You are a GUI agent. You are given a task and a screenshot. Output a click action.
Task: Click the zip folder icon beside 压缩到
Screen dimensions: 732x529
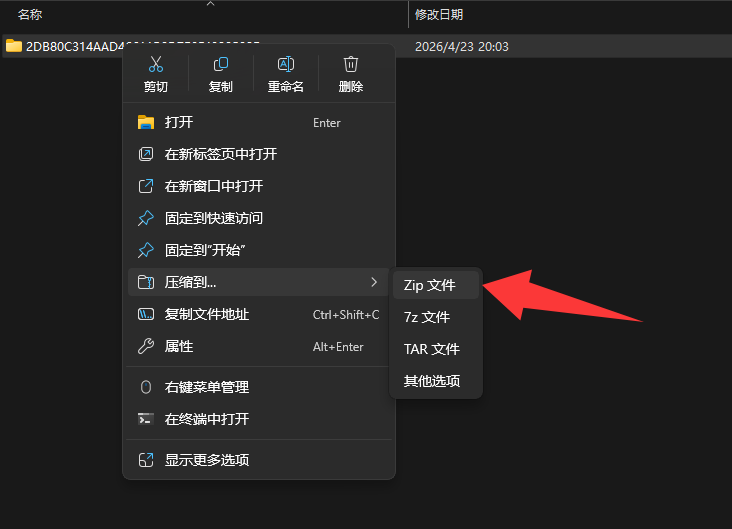pos(146,282)
